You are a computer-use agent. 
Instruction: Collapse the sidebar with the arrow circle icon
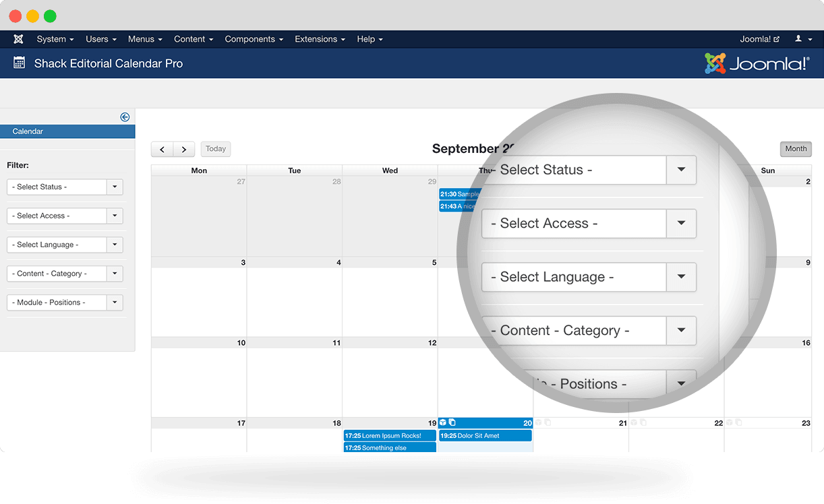(x=125, y=117)
